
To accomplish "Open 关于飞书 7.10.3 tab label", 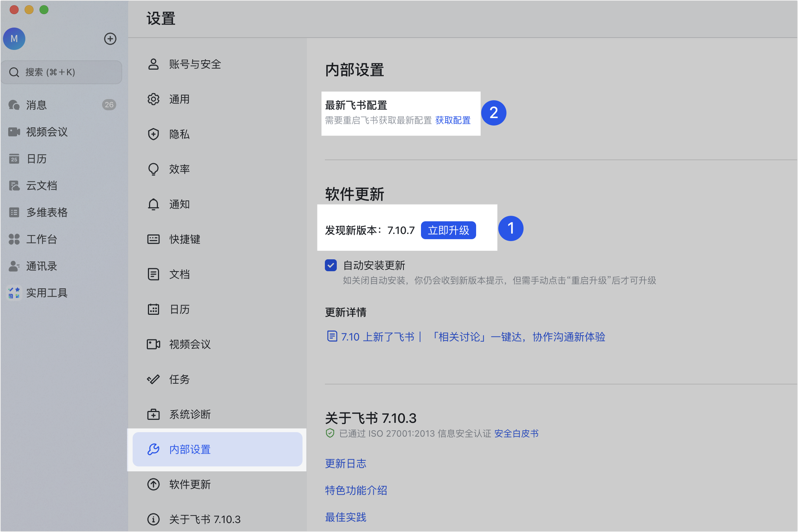I will click(x=205, y=519).
